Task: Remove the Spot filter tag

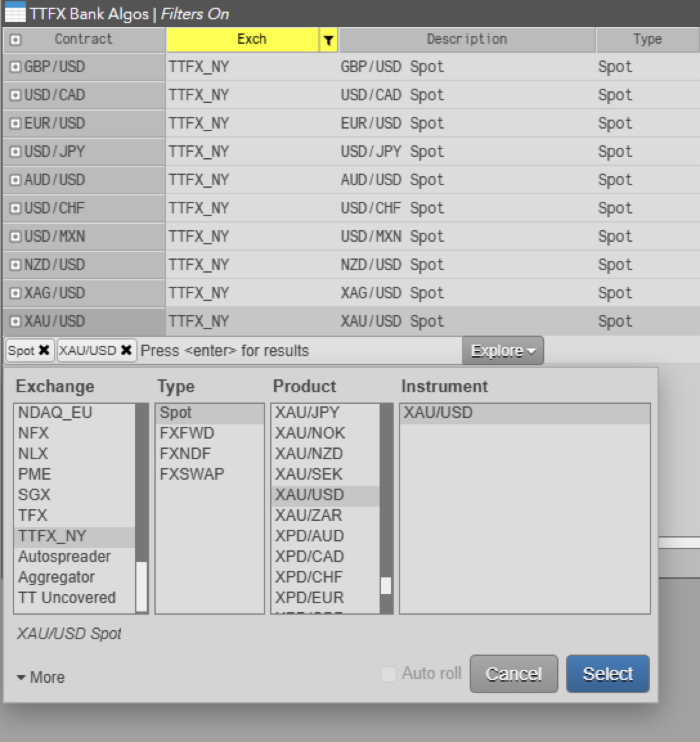Action: 44,350
